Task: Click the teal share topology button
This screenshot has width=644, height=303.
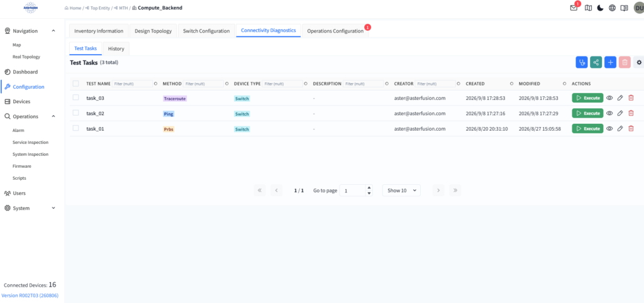Action: (x=596, y=62)
